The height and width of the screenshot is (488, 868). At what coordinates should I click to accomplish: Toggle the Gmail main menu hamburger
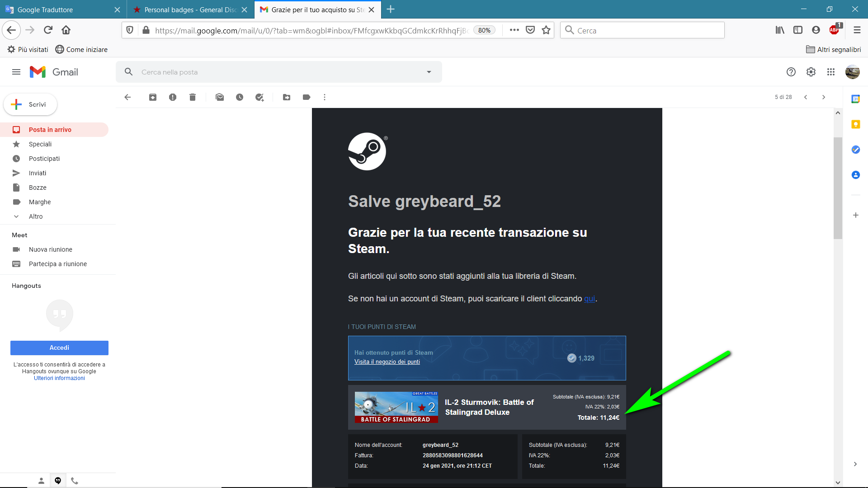tap(16, 72)
